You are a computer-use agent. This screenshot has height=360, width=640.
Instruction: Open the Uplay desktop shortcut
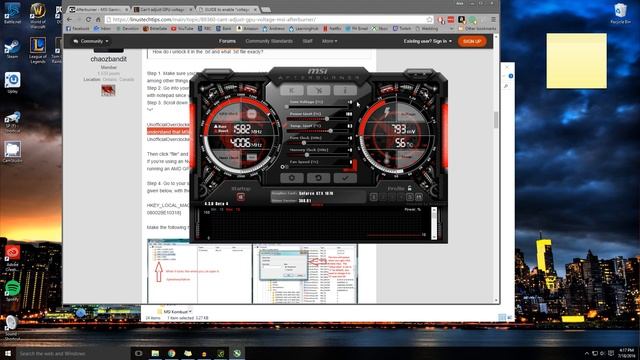(12, 83)
